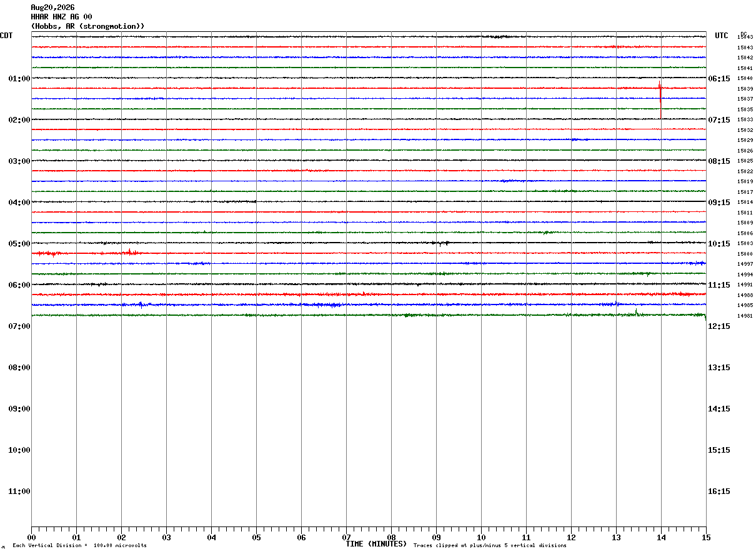Select minute 07 on the bottom axis

(x=346, y=537)
